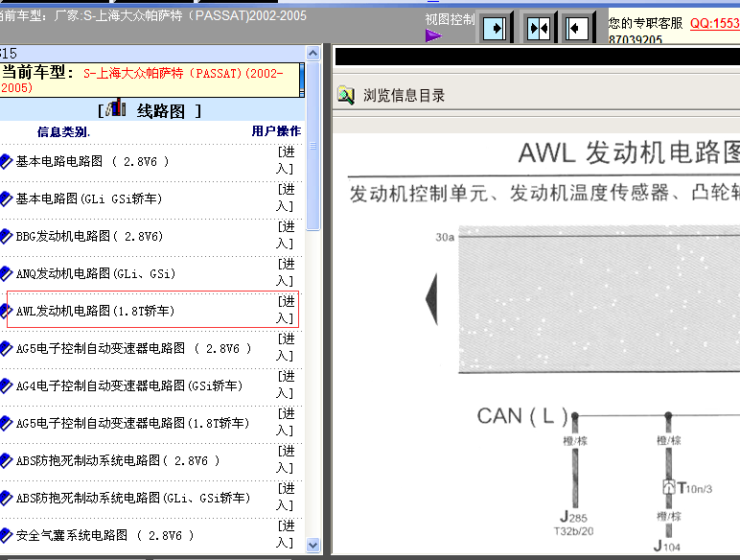This screenshot has width=740, height=560.
Task: Open the QQ customer service link
Action: [x=714, y=23]
